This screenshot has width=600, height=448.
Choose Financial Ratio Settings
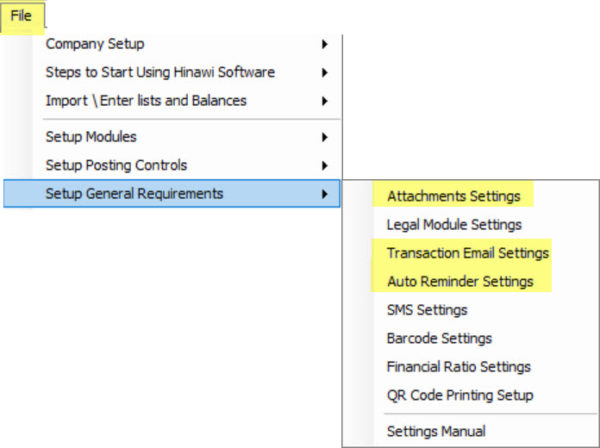click(471, 367)
